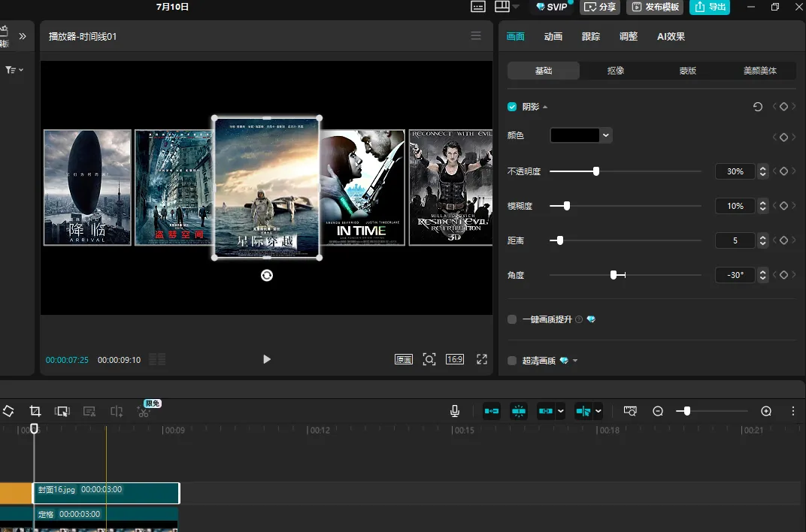Play the timeline preview
Screen dimensions: 806x532
coord(266,359)
